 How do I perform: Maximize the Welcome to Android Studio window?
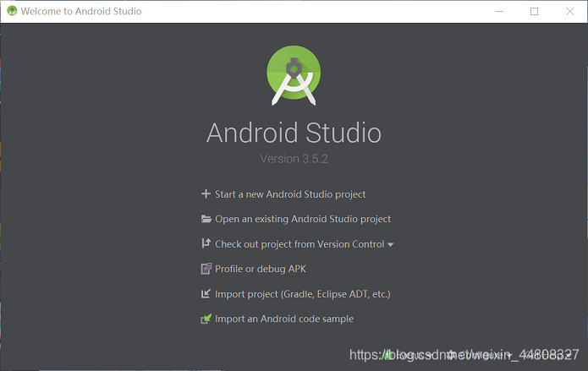tap(535, 11)
